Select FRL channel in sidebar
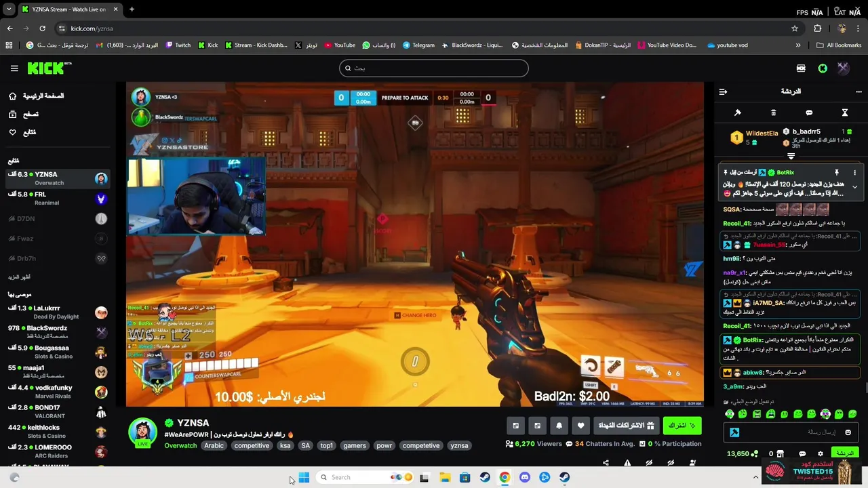The image size is (868, 488). click(58, 199)
